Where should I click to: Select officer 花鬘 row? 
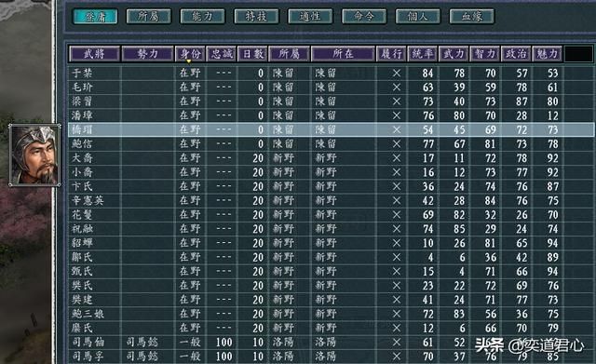pyautogui.click(x=331, y=215)
